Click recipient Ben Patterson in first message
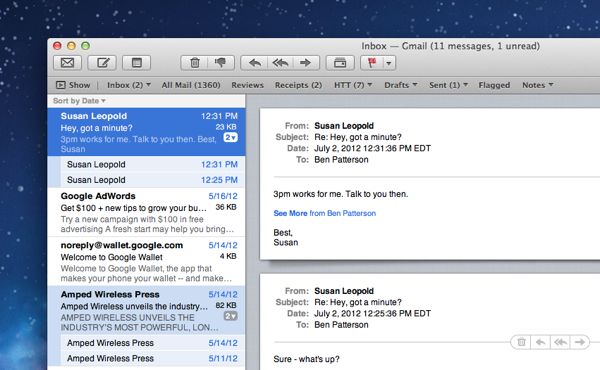The height and width of the screenshot is (370, 600). point(341,160)
